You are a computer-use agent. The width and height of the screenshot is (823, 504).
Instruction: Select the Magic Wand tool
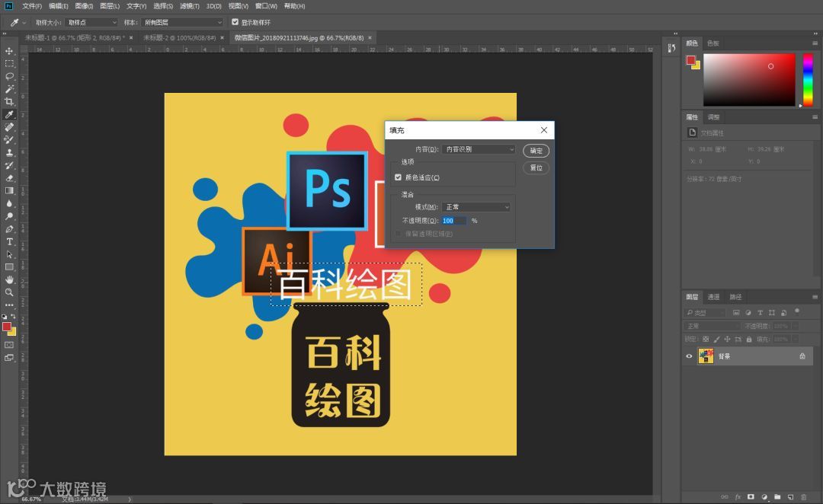coord(9,89)
